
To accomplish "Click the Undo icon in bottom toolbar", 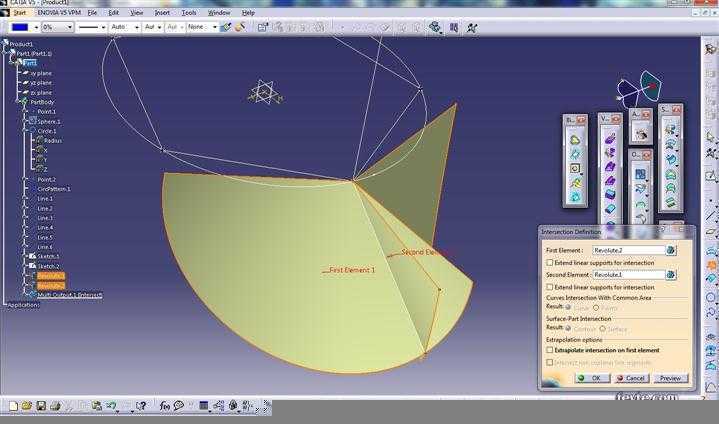I will [x=111, y=406].
